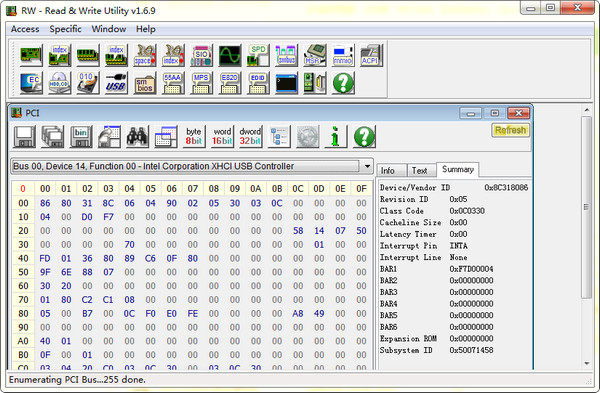Image resolution: width=600 pixels, height=393 pixels.
Task: Click the main window vertical scrollbar
Action: (586, 207)
